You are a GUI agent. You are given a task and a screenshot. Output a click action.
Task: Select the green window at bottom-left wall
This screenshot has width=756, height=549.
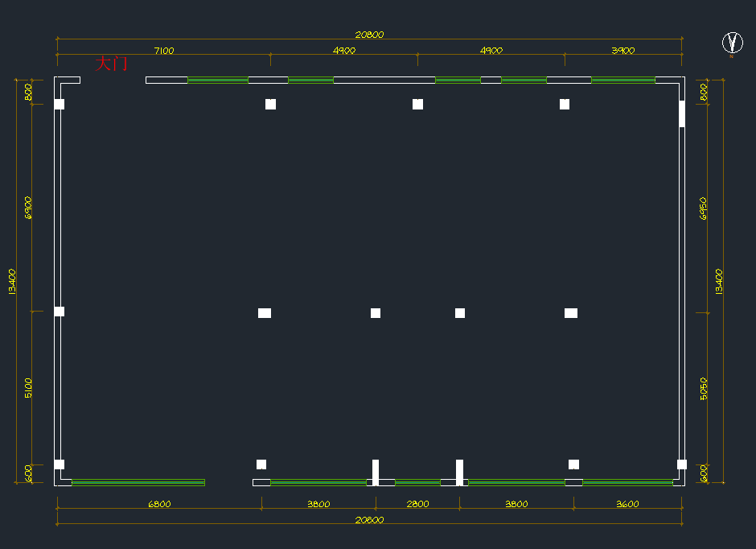click(138, 482)
